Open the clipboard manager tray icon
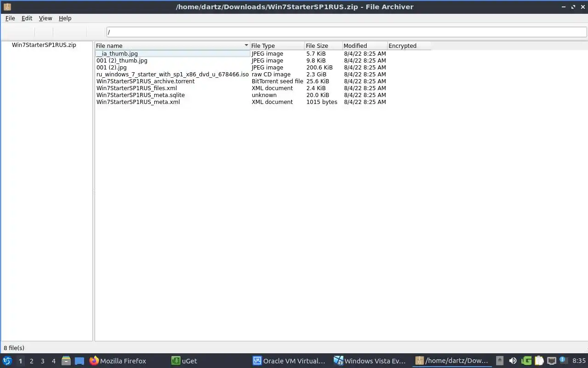This screenshot has width=588, height=368. tap(539, 361)
